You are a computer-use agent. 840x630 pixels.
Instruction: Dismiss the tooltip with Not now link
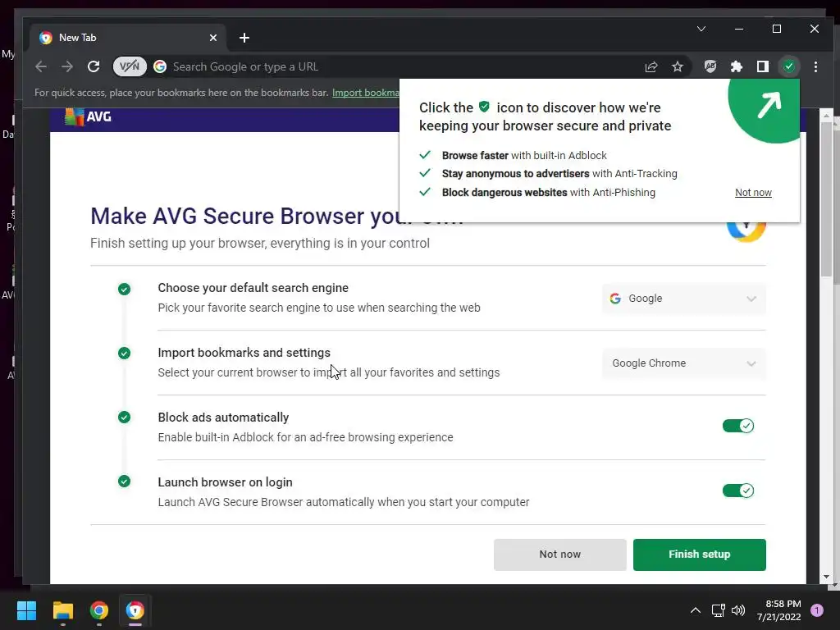[x=753, y=192]
